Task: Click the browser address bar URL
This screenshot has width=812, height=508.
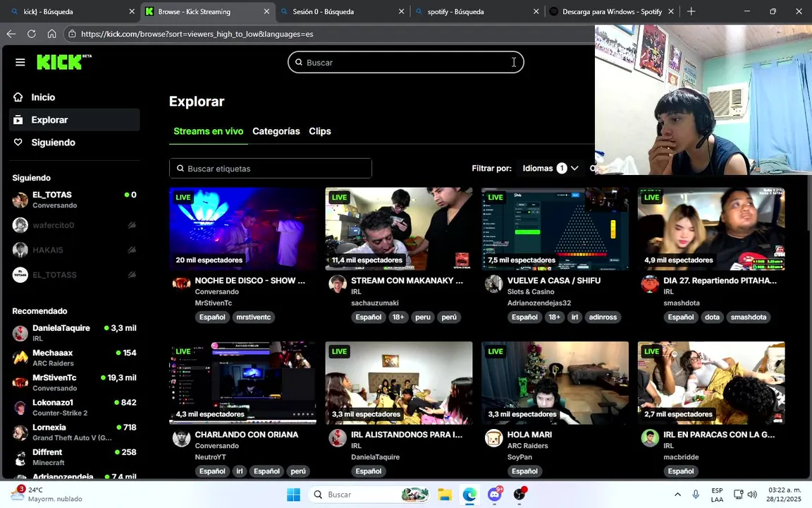Action: point(197,34)
